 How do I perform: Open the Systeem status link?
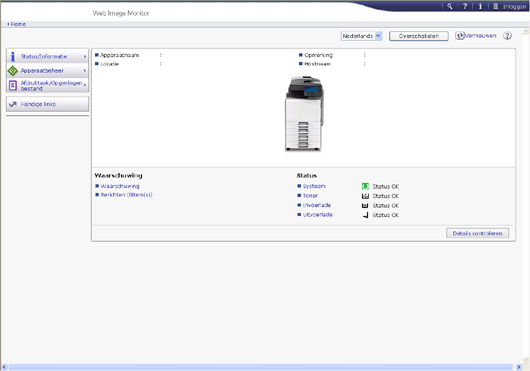pos(314,186)
